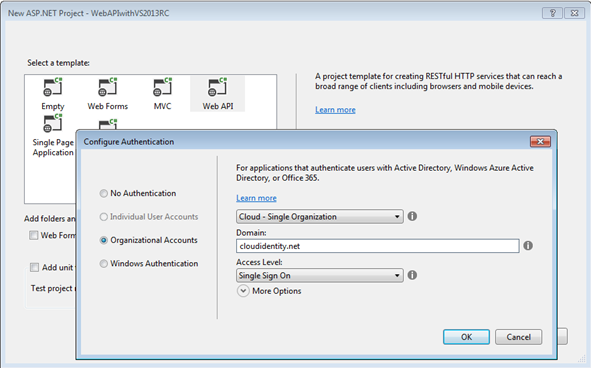Image resolution: width=591 pixels, height=368 pixels.
Task: Open Learn more link under Web API description
Action: click(x=335, y=110)
